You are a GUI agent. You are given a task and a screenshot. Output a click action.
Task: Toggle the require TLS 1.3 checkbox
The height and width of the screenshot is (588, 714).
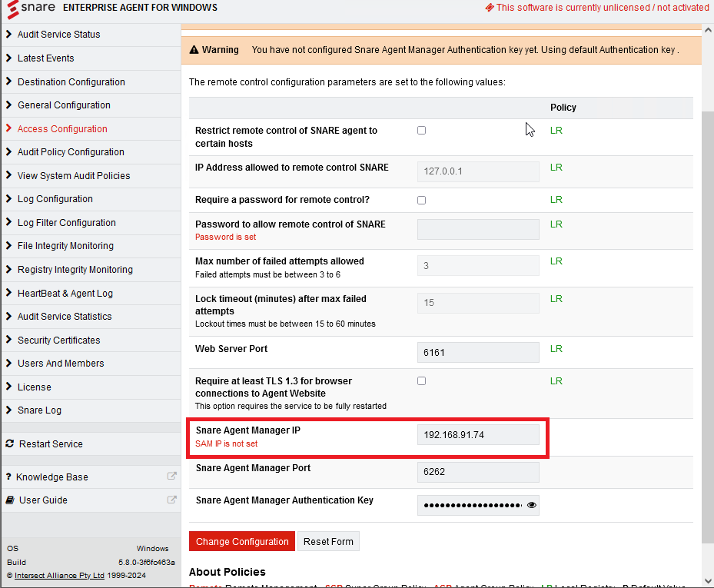[x=422, y=381]
